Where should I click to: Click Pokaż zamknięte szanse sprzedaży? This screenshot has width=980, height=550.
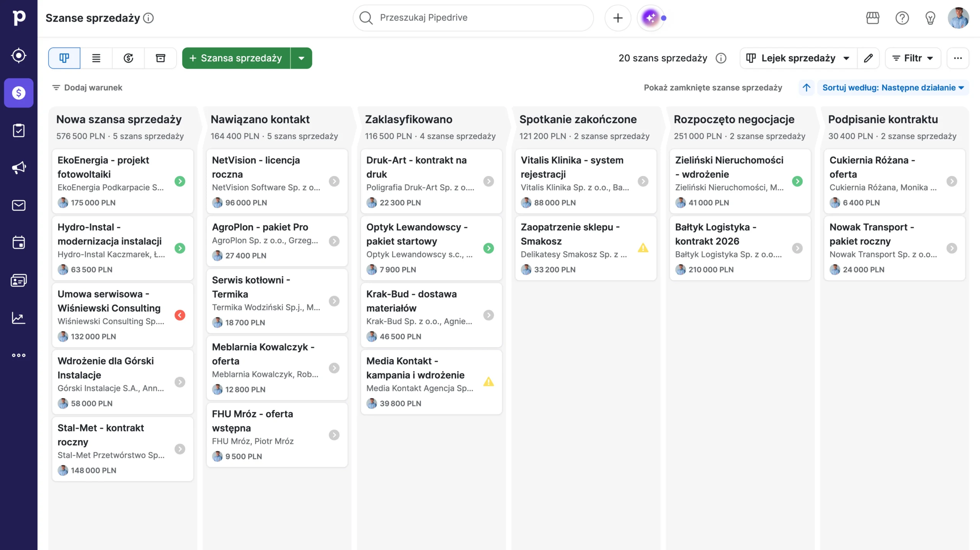click(713, 88)
